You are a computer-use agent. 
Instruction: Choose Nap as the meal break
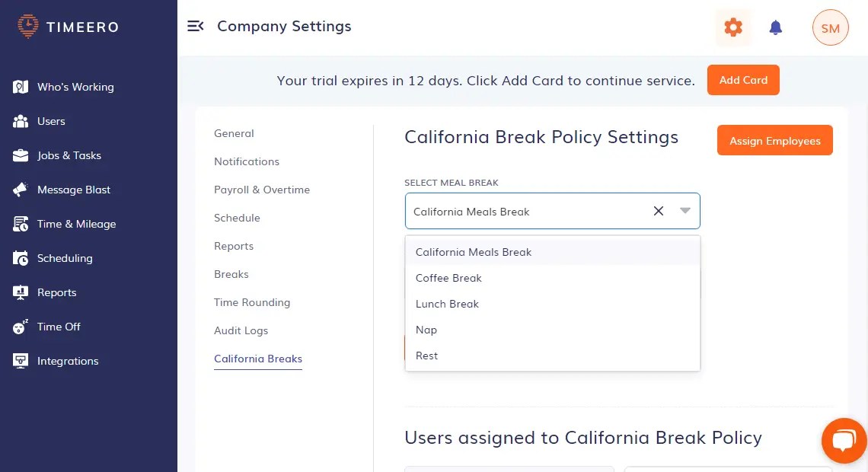click(x=426, y=330)
